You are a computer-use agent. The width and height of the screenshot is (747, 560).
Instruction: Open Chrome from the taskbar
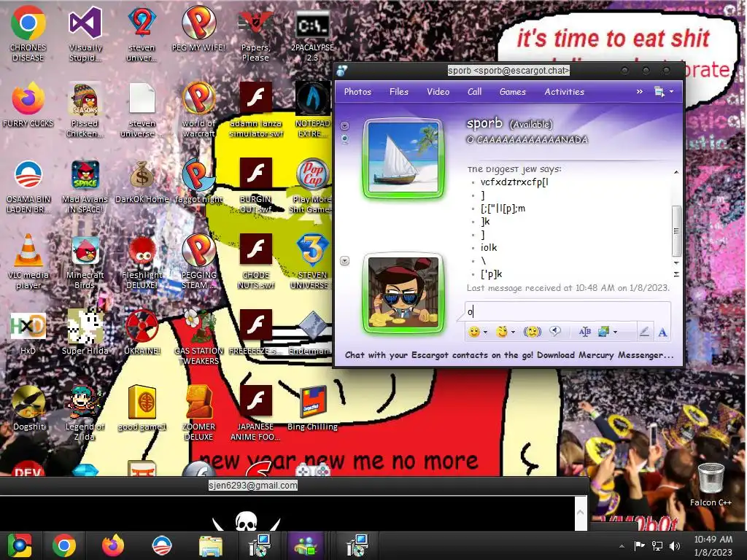64,545
